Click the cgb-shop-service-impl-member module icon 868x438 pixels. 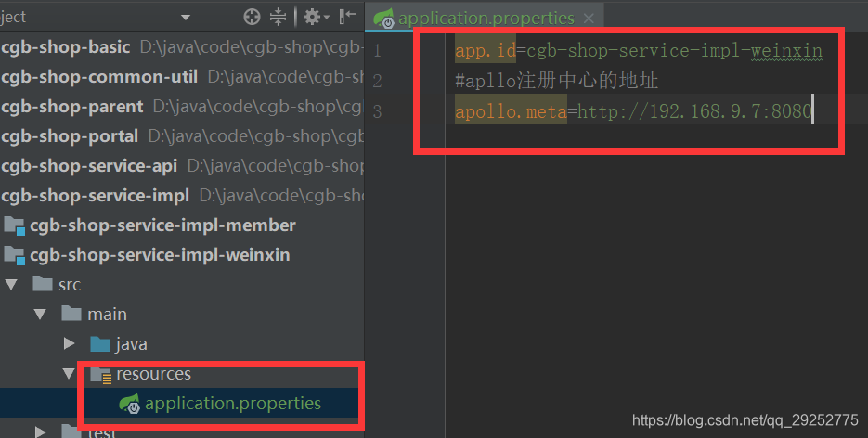point(15,225)
